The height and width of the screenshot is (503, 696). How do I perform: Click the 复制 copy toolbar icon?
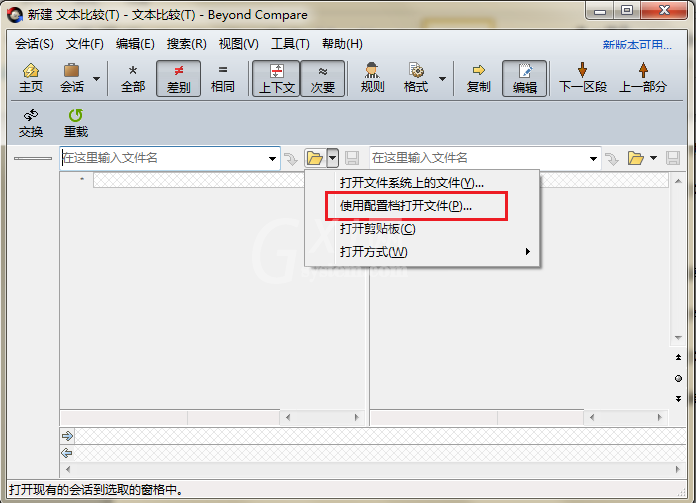478,78
